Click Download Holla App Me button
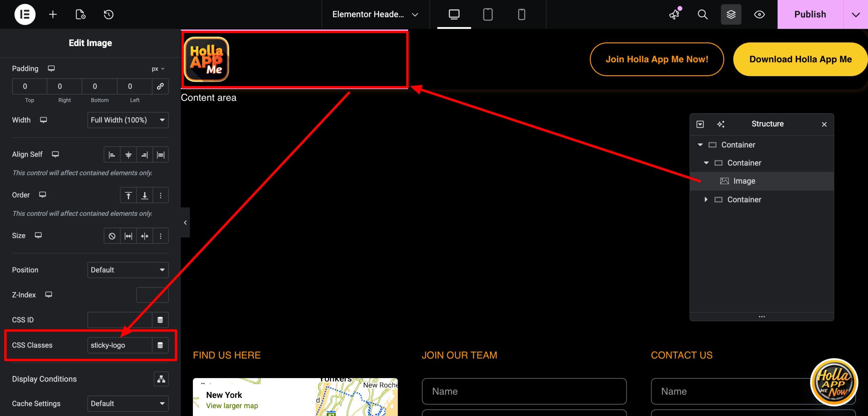 tap(800, 59)
